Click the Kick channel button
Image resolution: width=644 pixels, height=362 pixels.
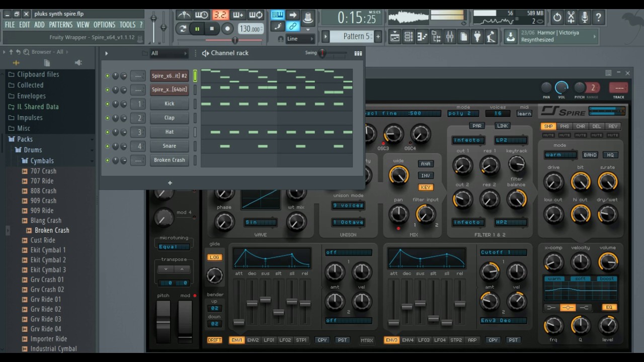(x=170, y=104)
